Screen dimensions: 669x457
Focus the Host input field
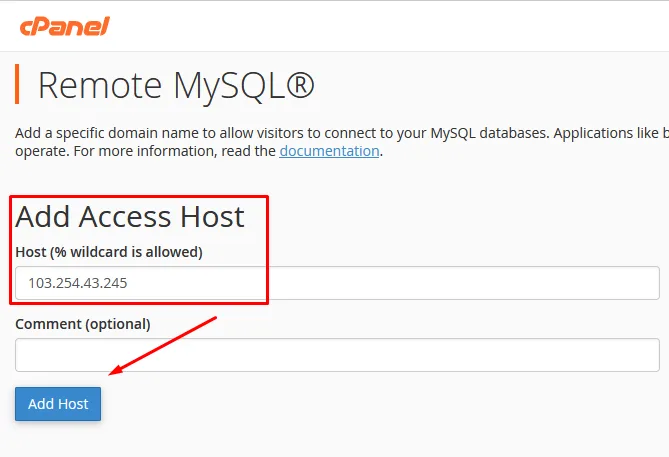coord(337,283)
